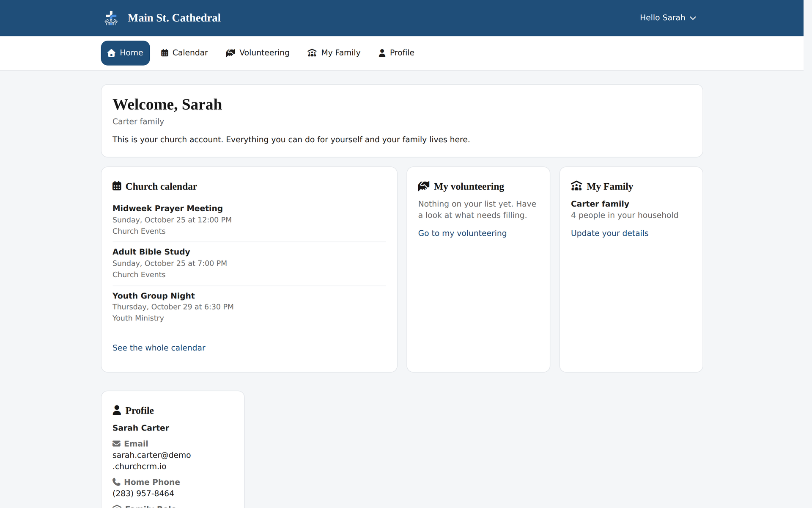Screen dimensions: 812x508
Task: Click the Church calendar card heading text
Action: pyautogui.click(x=161, y=186)
